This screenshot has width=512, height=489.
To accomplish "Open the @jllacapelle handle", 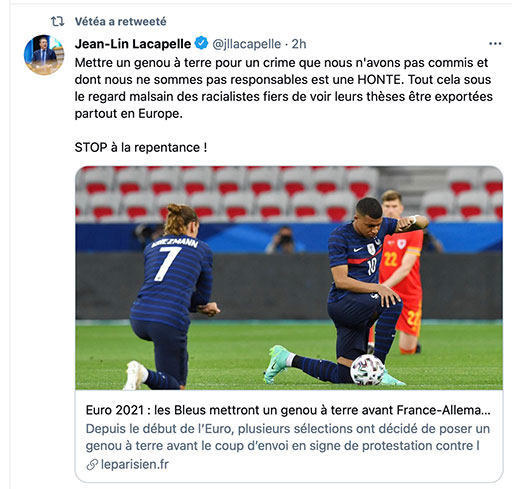I will click(247, 44).
